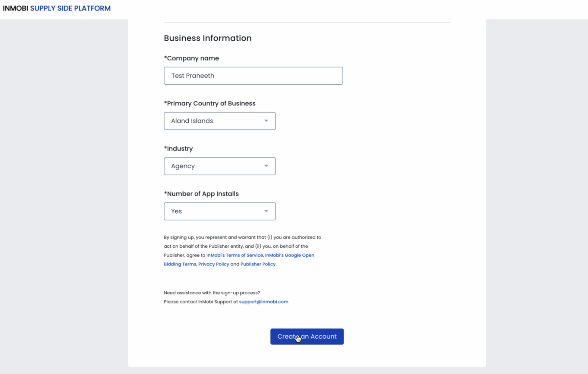Screen dimensions: 588x374
Task: Click the Business Information section heading
Action: [208, 38]
